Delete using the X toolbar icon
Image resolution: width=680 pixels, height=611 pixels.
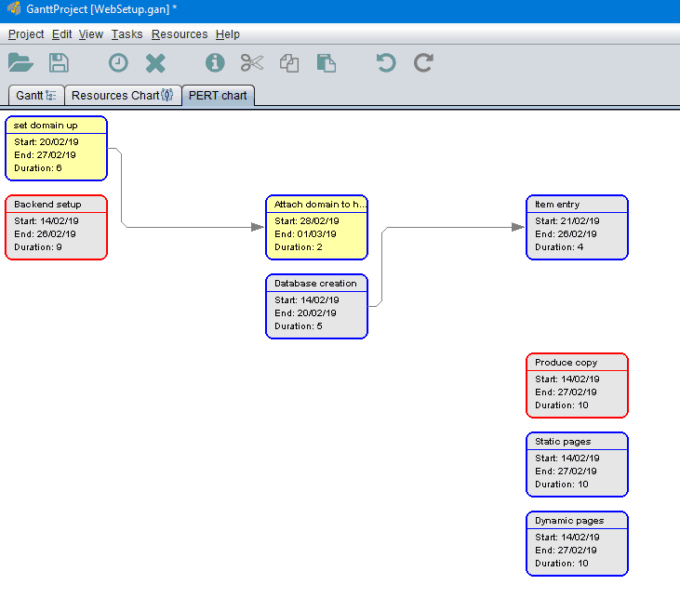point(155,63)
